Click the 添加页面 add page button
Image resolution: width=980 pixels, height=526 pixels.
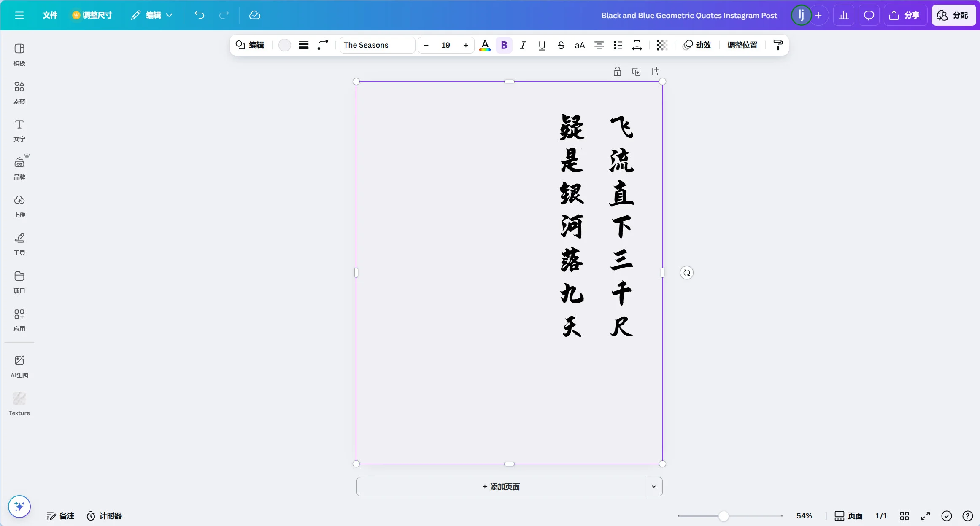pos(501,487)
